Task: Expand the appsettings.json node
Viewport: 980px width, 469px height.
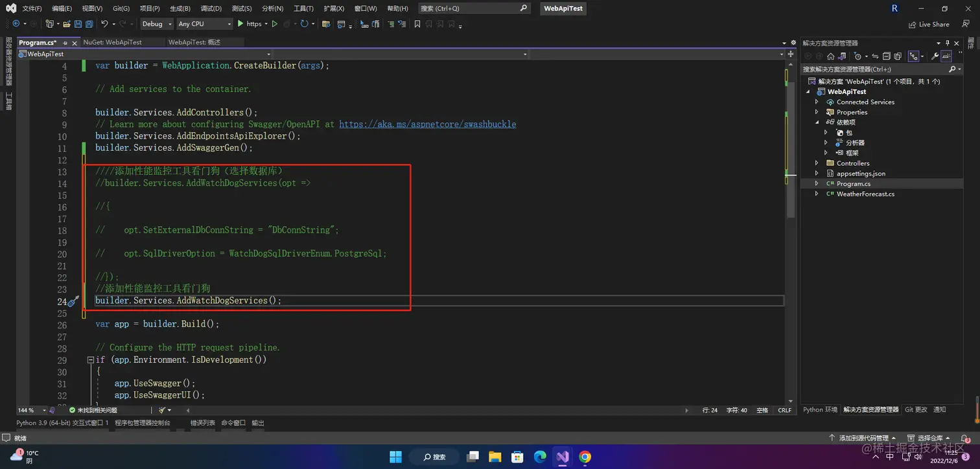Action: [x=817, y=174]
